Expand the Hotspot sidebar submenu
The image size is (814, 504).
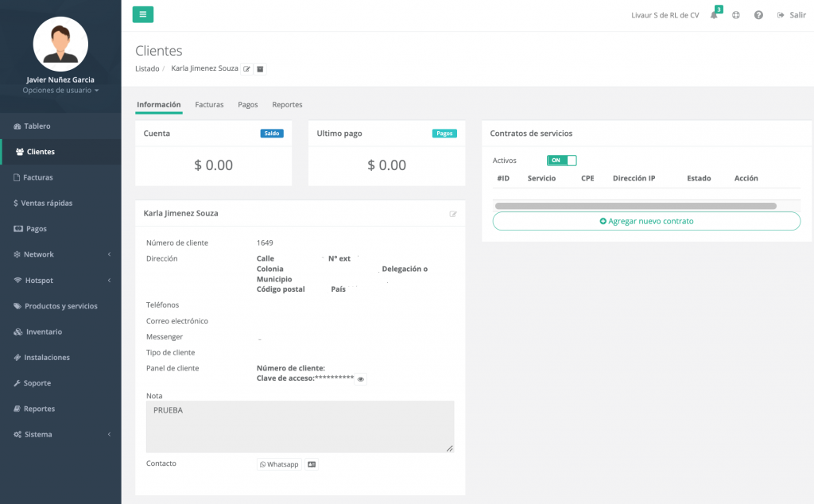(x=60, y=281)
